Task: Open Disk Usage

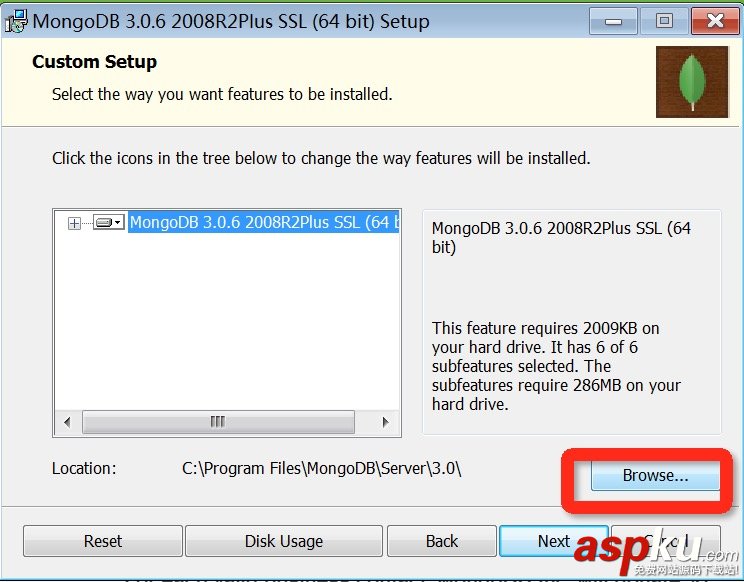Action: 284,541
